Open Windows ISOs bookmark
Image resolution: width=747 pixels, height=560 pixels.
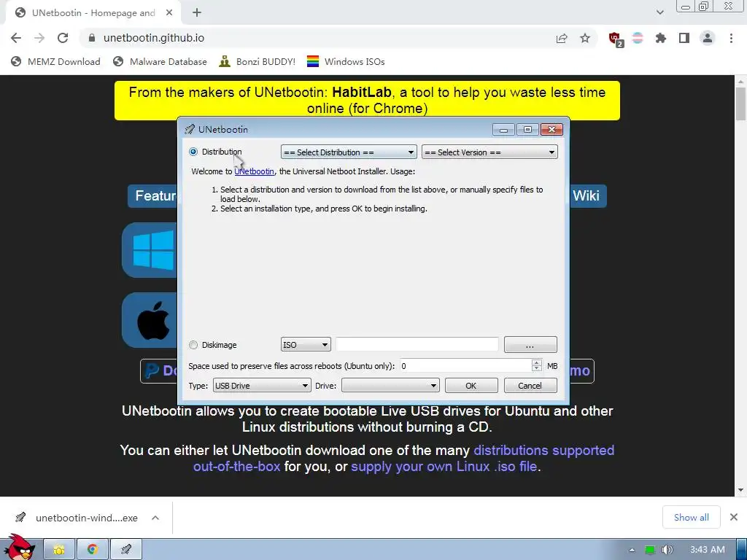[x=346, y=61]
